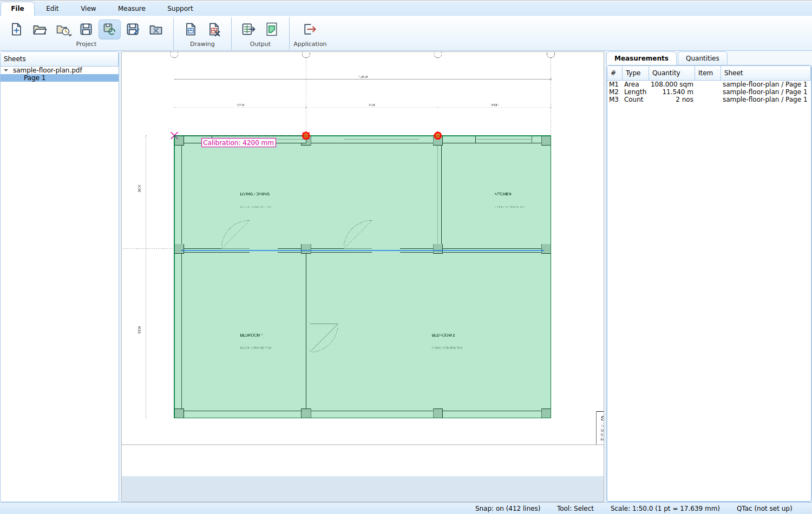Image resolution: width=812 pixels, height=514 pixels.
Task: Open the Support ribbon tab
Action: 180,8
